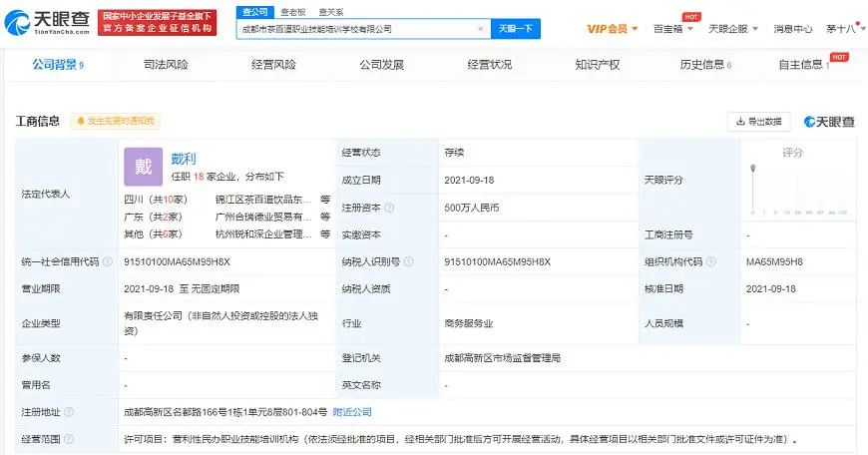Image resolution: width=868 pixels, height=455 pixels.
Task: Open the 天眼查 logo homepage
Action: pyautogui.click(x=47, y=22)
